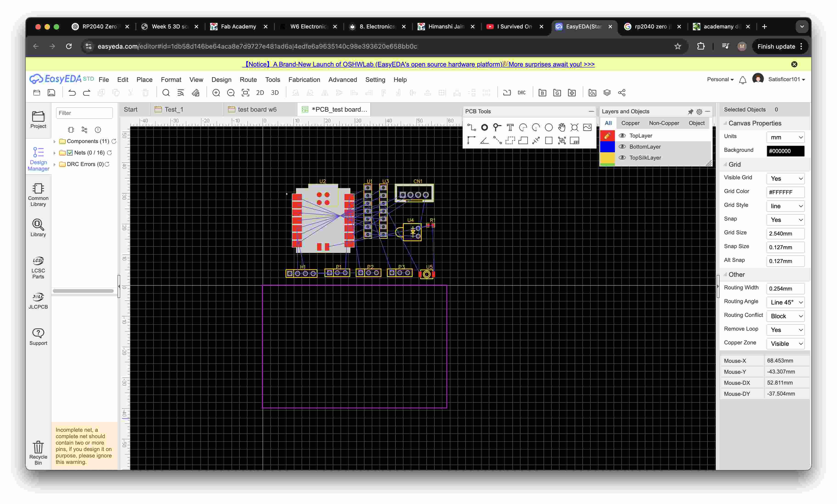The width and height of the screenshot is (837, 504).
Task: Expand the DRC Errors tree node
Action: click(x=54, y=165)
